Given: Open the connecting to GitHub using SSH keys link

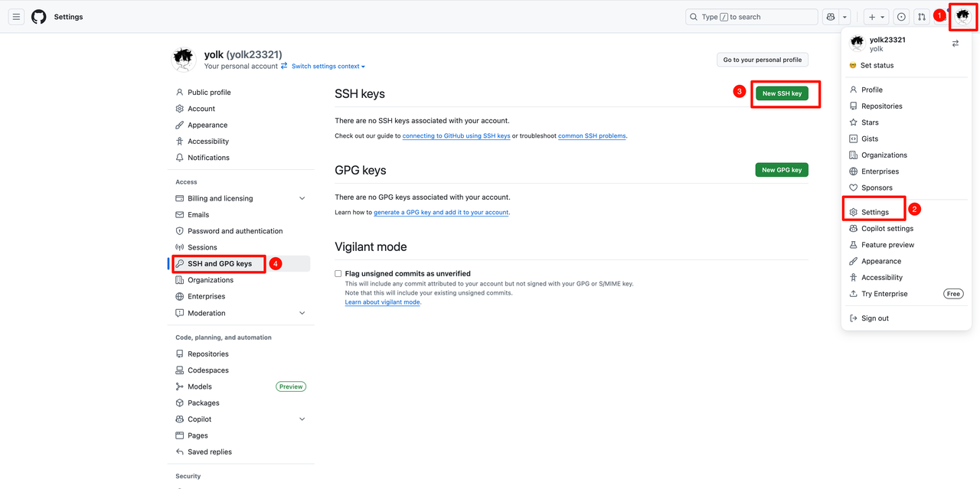Looking at the screenshot, I should [x=456, y=136].
